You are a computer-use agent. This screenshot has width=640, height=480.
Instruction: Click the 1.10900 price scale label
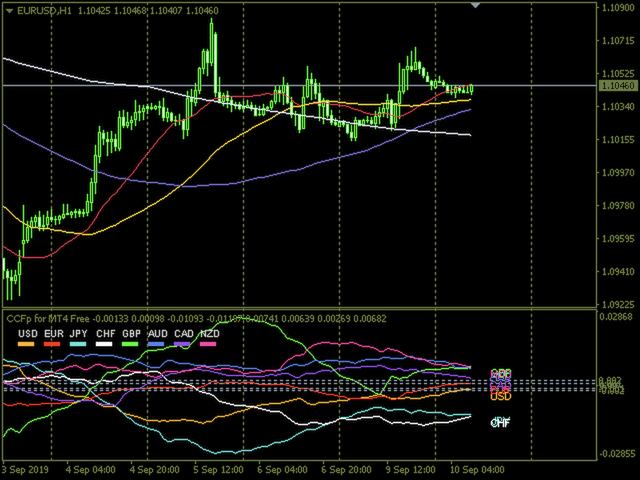point(617,9)
